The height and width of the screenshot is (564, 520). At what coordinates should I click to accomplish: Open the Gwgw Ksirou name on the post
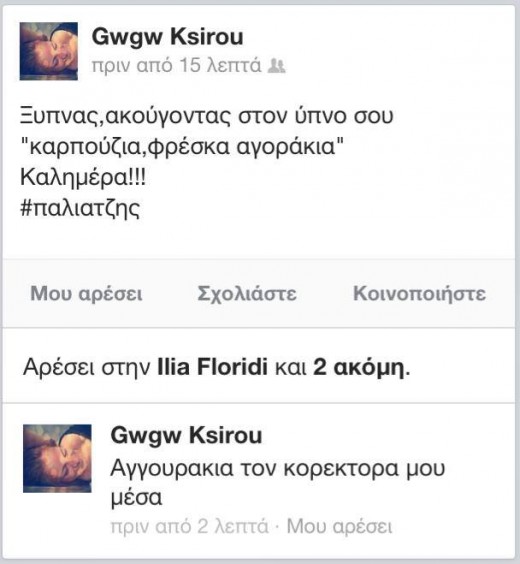tap(168, 37)
